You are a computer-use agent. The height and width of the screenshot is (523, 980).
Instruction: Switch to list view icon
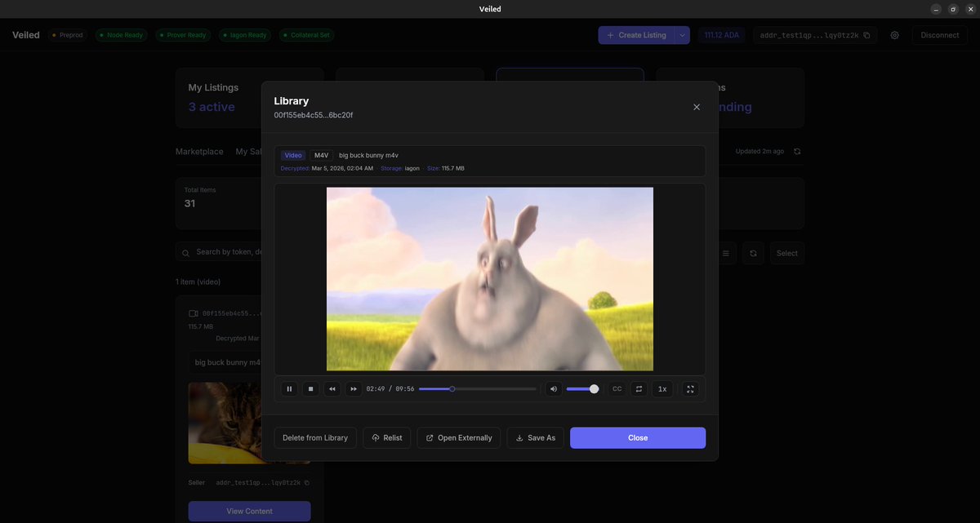tap(726, 253)
